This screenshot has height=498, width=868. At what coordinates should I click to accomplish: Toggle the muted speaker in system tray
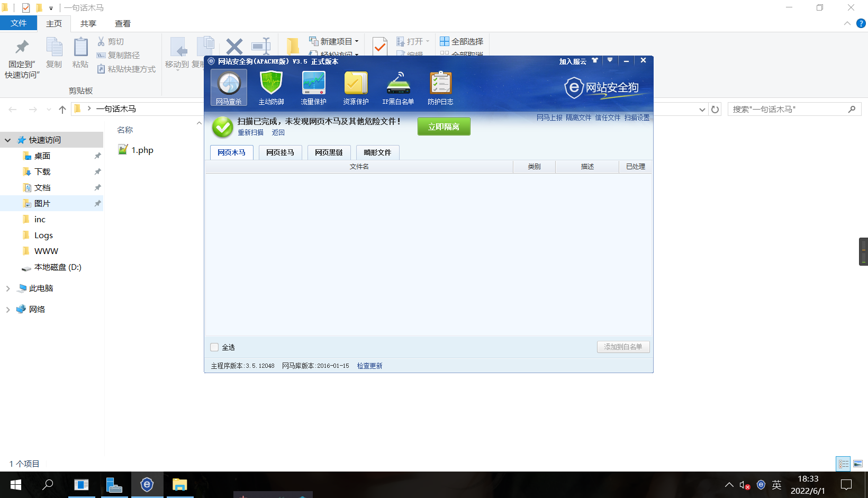[743, 485]
